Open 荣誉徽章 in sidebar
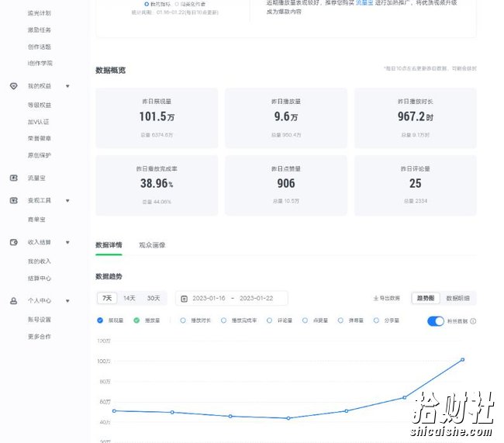This screenshot has width=504, height=443. click(x=40, y=138)
